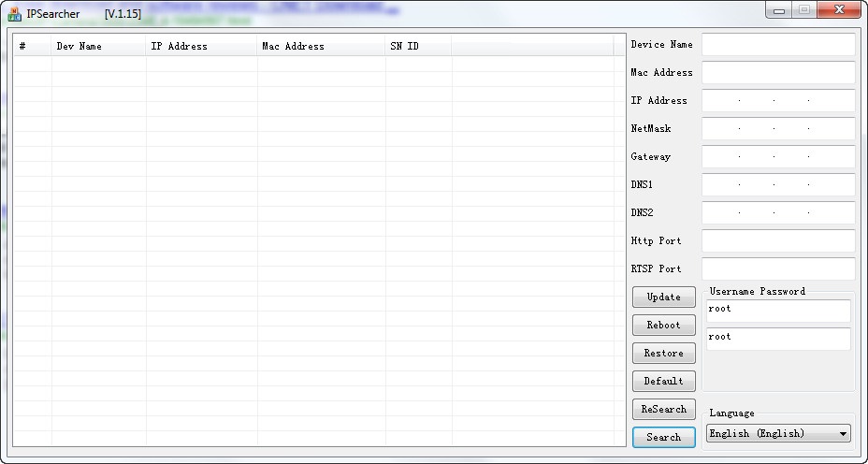Image resolution: width=868 pixels, height=464 pixels.
Task: Focus the Device Name field
Action: 778,44
